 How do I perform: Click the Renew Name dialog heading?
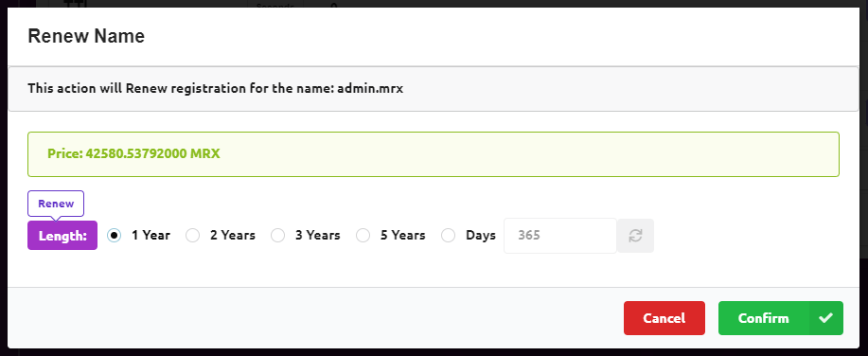86,36
